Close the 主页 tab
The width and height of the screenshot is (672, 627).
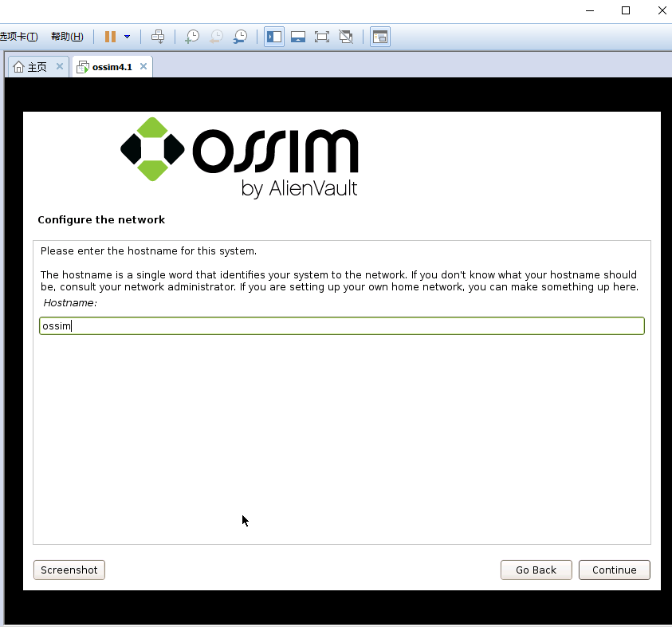point(60,66)
